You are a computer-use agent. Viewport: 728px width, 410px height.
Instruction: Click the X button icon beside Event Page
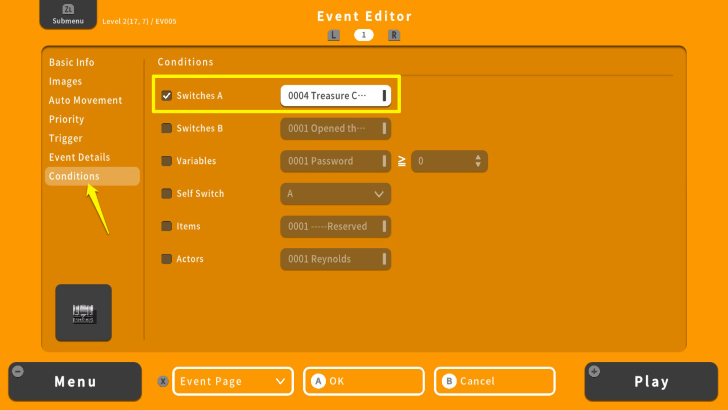point(162,381)
